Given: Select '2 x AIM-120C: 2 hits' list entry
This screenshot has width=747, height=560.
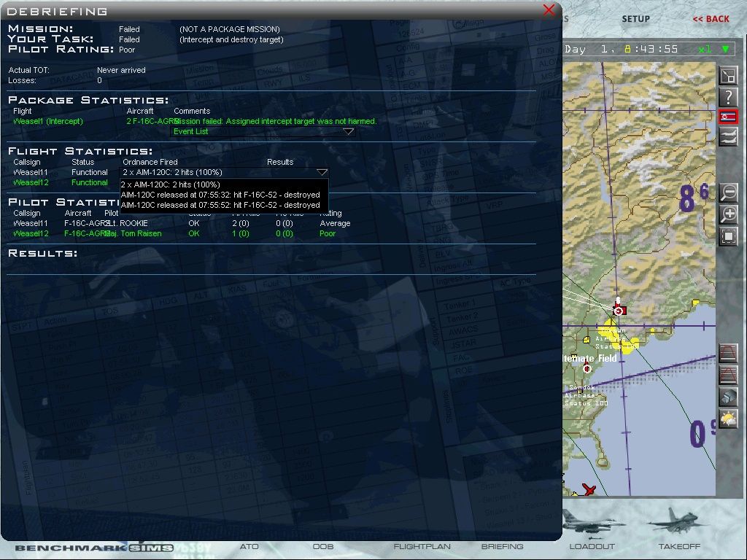Looking at the screenshot, I should tap(171, 184).
